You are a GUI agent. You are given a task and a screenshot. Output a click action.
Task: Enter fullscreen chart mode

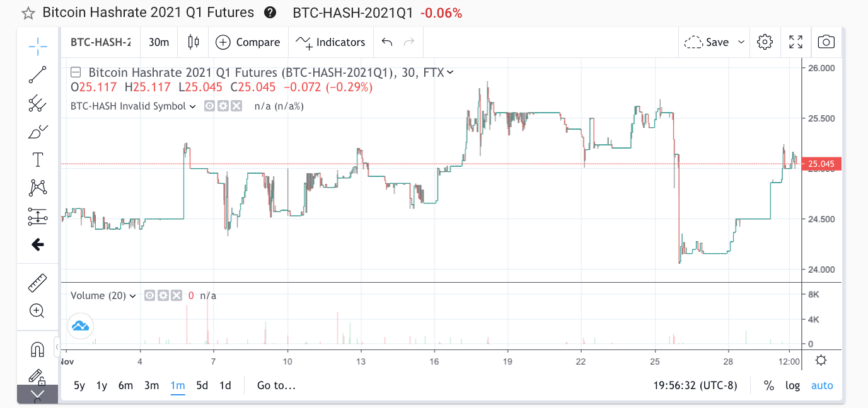[796, 42]
